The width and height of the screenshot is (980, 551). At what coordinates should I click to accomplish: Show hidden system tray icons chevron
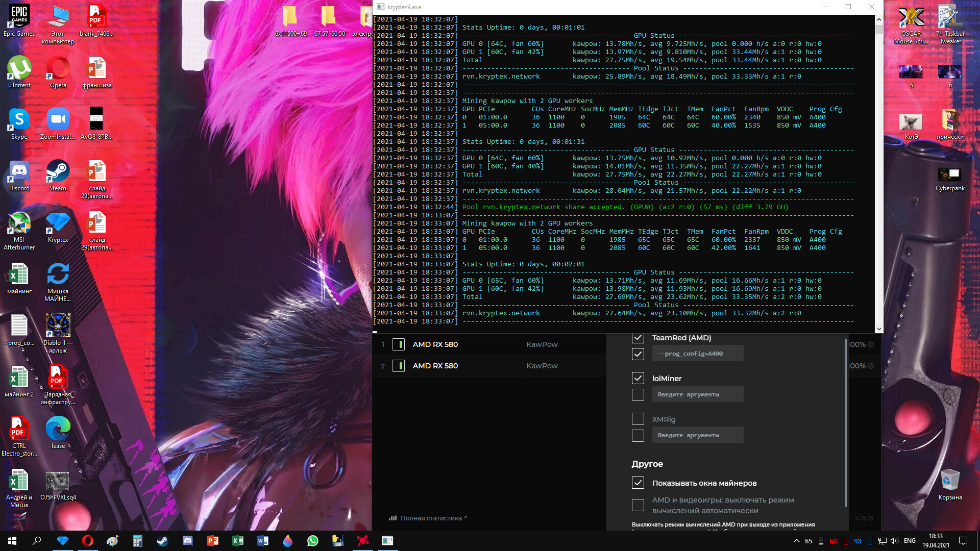pyautogui.click(x=796, y=541)
